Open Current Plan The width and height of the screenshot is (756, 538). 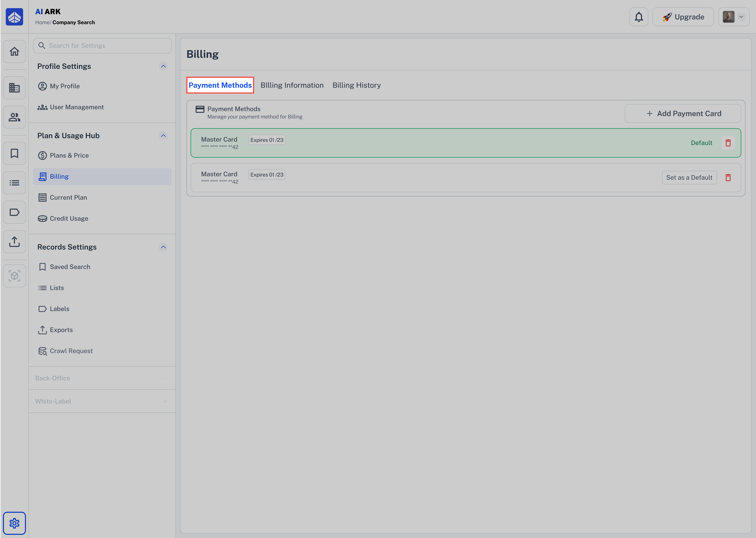[102, 197]
